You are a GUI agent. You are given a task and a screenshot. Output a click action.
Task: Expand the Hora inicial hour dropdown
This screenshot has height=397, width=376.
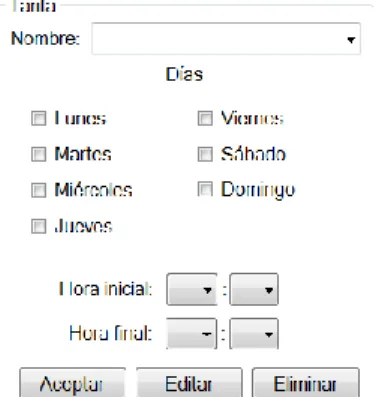click(x=192, y=289)
